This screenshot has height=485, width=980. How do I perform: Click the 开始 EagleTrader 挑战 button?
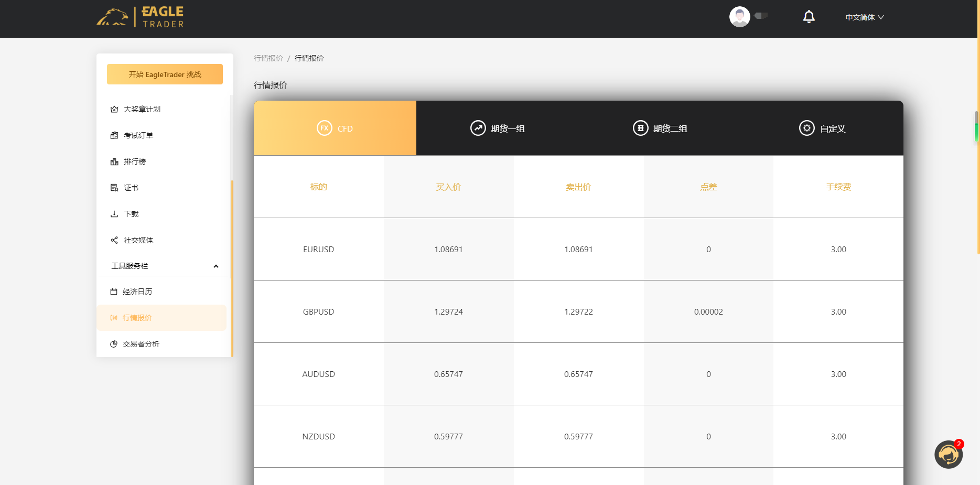pyautogui.click(x=165, y=74)
